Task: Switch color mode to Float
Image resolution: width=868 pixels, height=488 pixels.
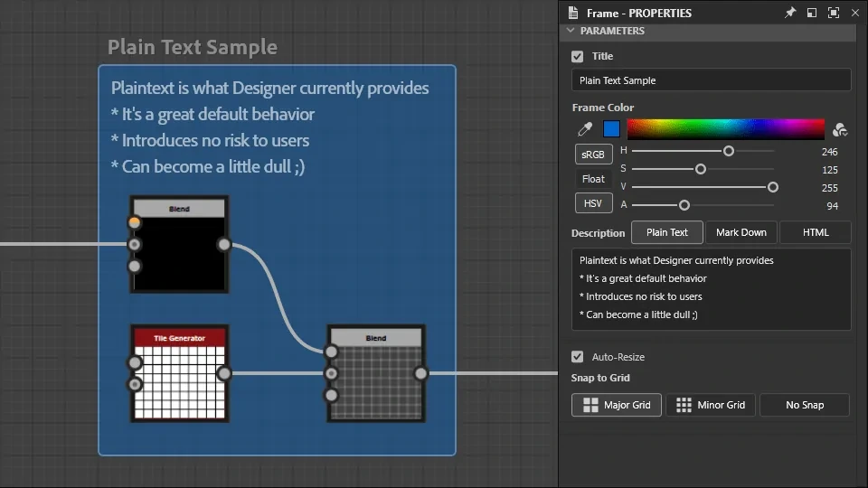Action: 593,179
